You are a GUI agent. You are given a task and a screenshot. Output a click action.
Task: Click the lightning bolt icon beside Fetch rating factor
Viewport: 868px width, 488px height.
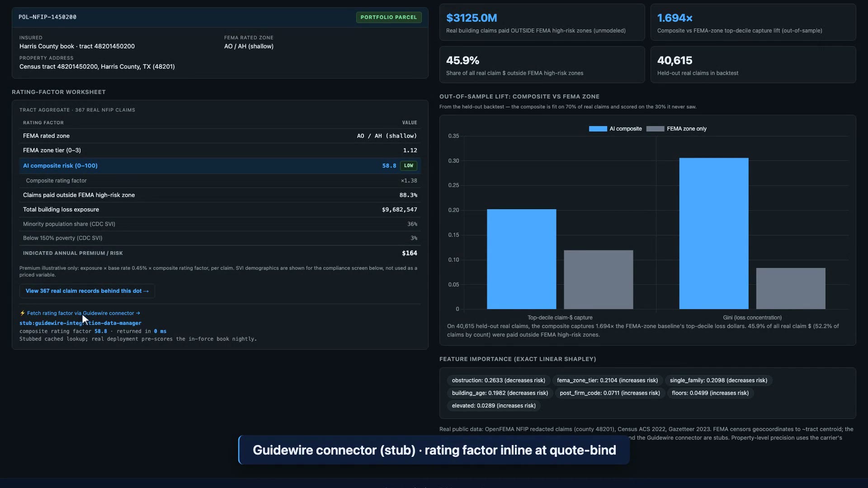click(x=22, y=313)
